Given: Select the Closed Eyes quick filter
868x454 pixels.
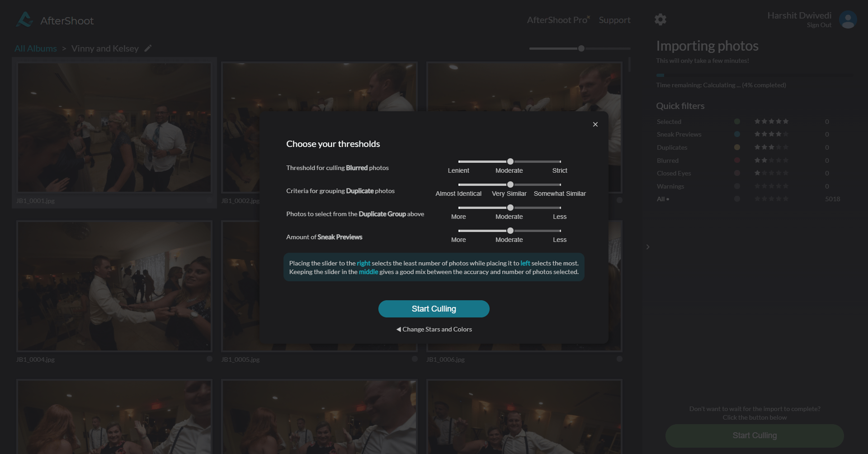Looking at the screenshot, I should [674, 173].
